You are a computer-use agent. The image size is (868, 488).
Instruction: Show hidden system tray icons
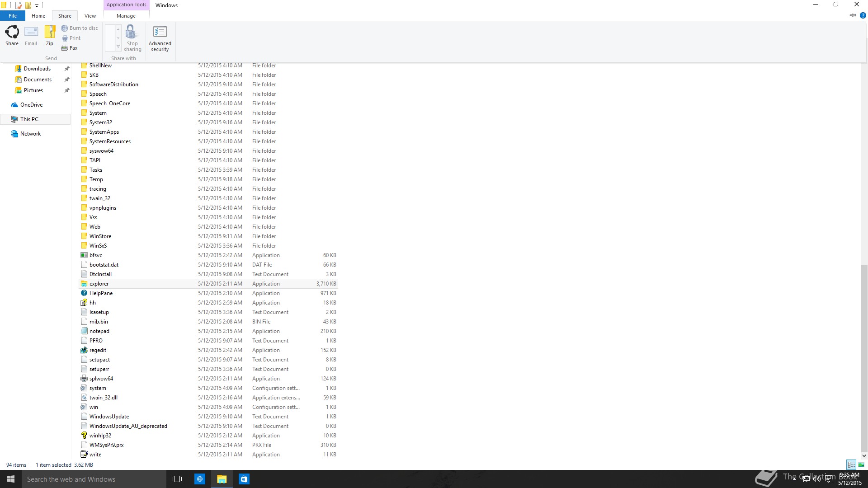tap(794, 479)
